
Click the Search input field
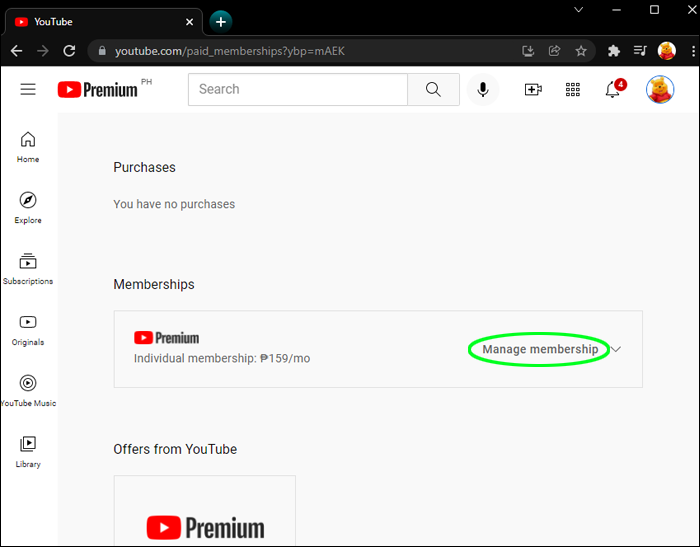point(298,89)
